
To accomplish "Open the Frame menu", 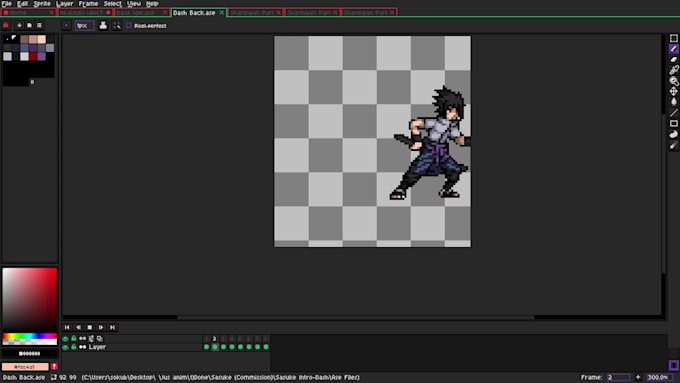I will click(x=88, y=3).
